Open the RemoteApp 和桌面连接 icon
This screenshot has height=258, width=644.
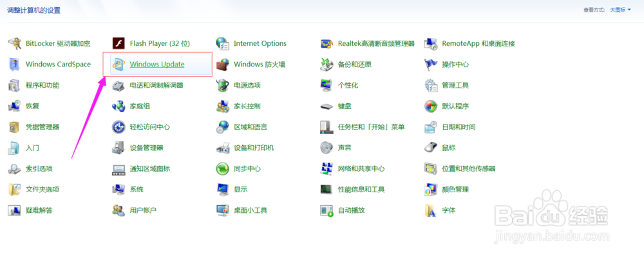[431, 44]
